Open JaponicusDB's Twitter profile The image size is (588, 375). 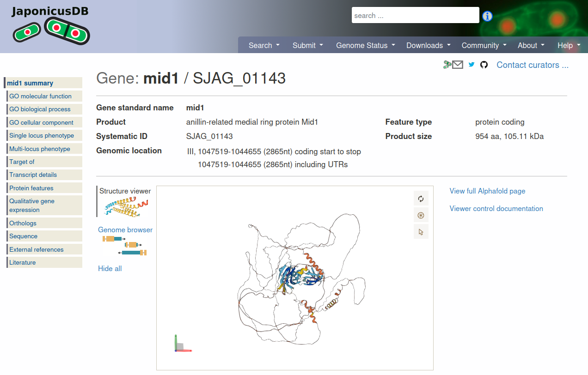(471, 65)
